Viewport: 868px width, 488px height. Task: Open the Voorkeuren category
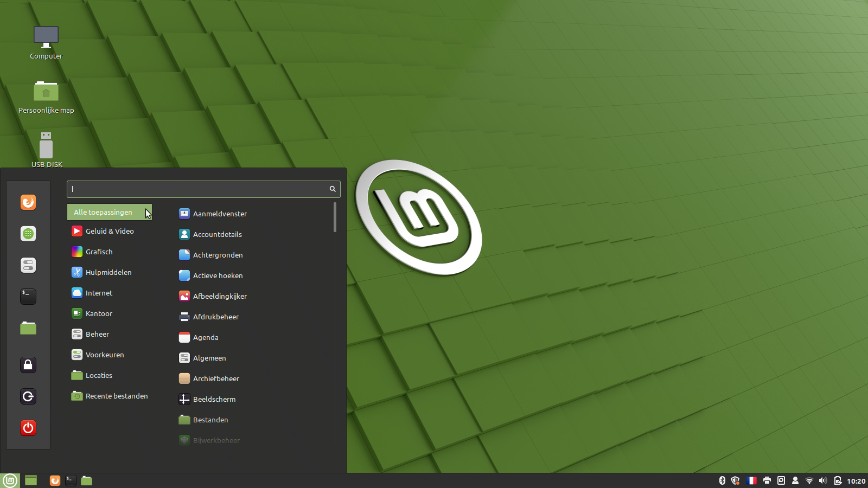(110, 355)
